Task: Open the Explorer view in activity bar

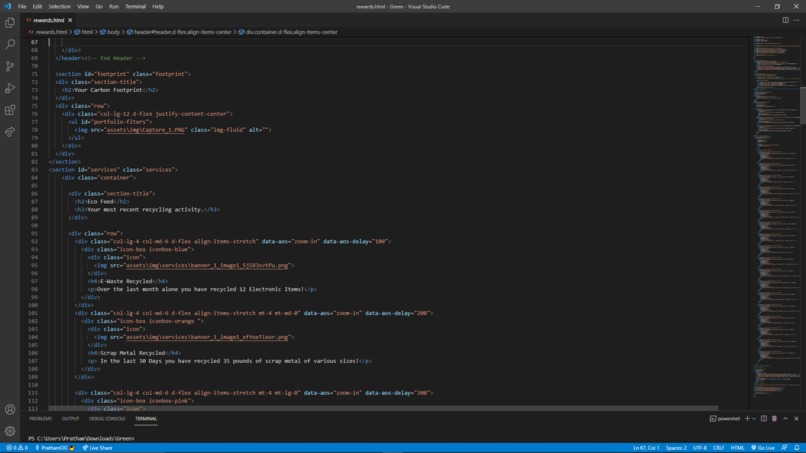Action: point(10,23)
